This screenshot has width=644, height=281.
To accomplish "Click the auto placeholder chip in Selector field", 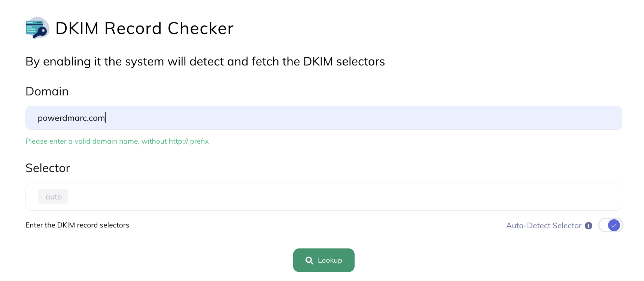I will pos(52,196).
